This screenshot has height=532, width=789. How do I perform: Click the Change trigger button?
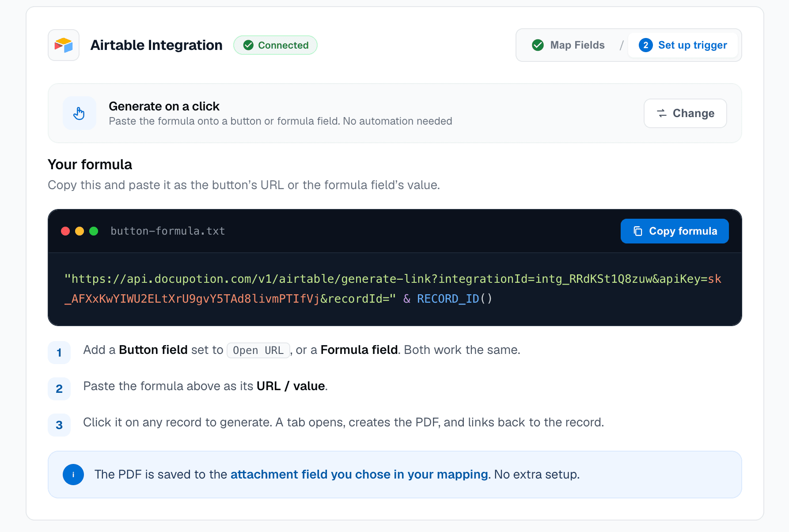(x=685, y=114)
